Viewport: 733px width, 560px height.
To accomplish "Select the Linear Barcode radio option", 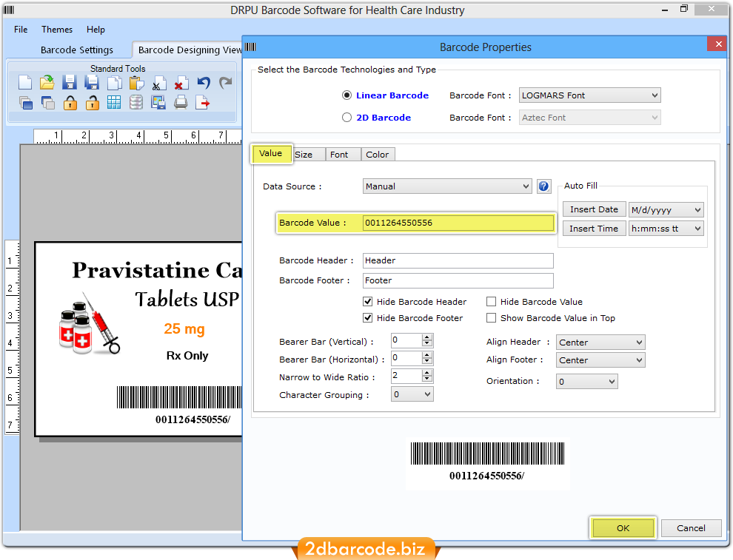I will point(347,95).
